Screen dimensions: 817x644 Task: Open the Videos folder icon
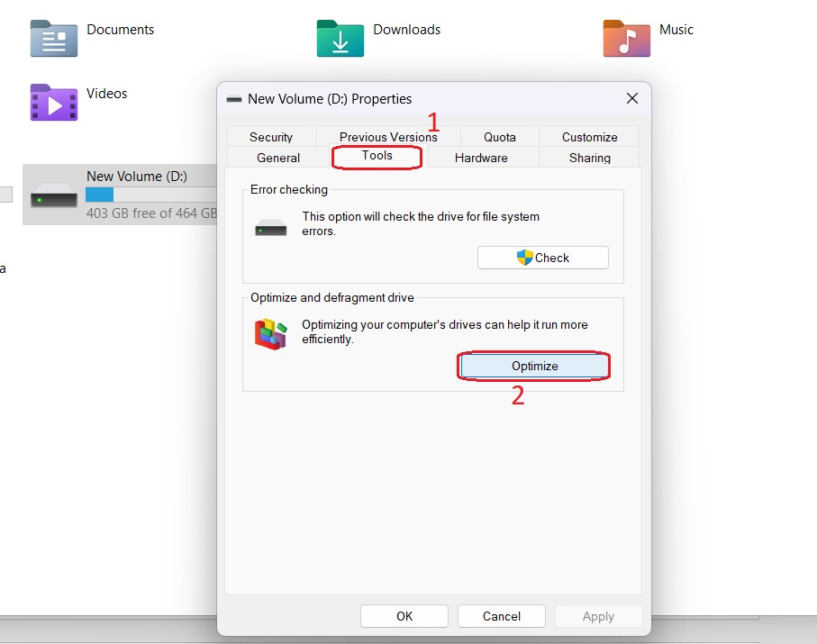click(54, 102)
